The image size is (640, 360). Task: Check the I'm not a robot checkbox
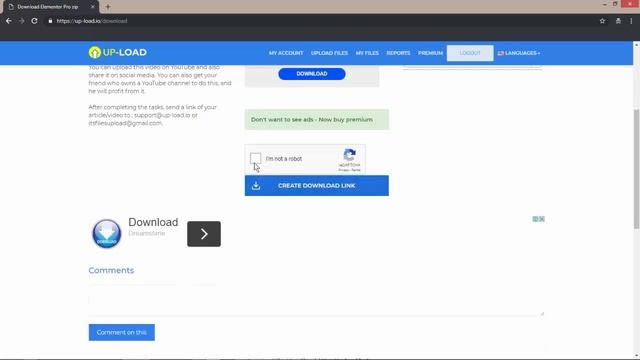pos(256,158)
